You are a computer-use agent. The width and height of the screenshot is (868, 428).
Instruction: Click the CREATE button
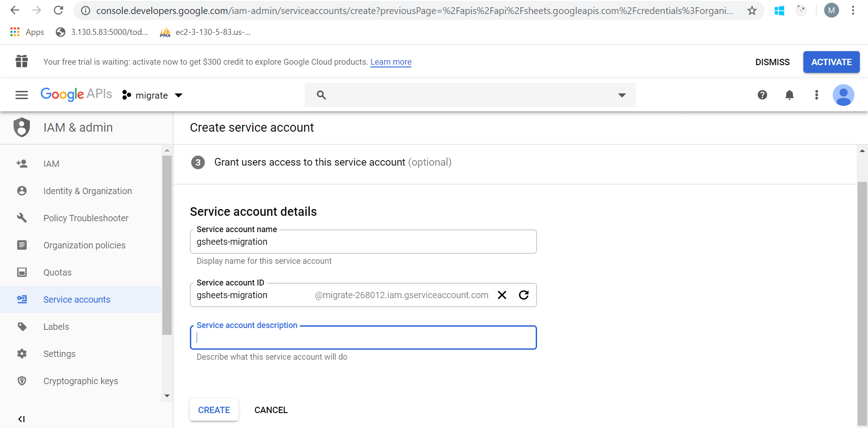tap(214, 410)
